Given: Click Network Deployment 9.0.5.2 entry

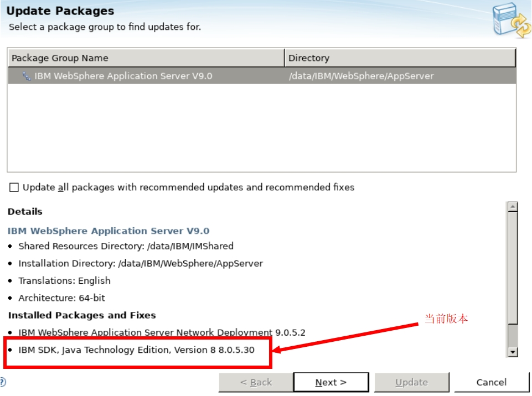Looking at the screenshot, I should pyautogui.click(x=162, y=332).
